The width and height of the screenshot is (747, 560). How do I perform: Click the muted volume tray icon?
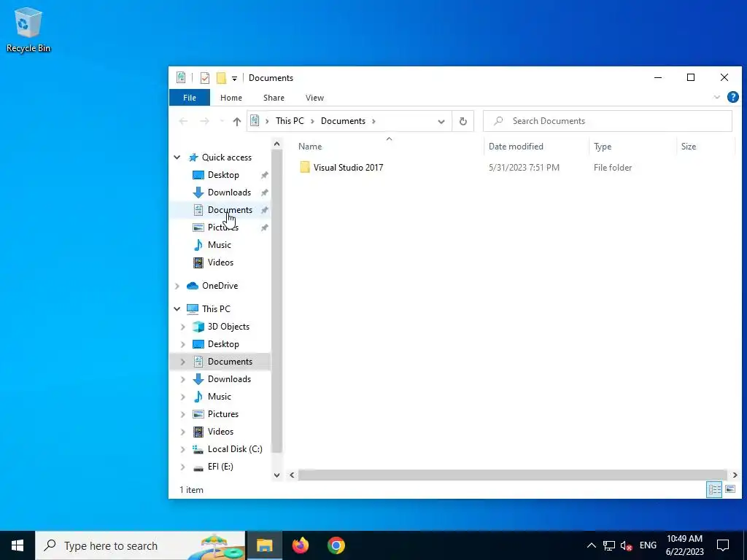[627, 545]
